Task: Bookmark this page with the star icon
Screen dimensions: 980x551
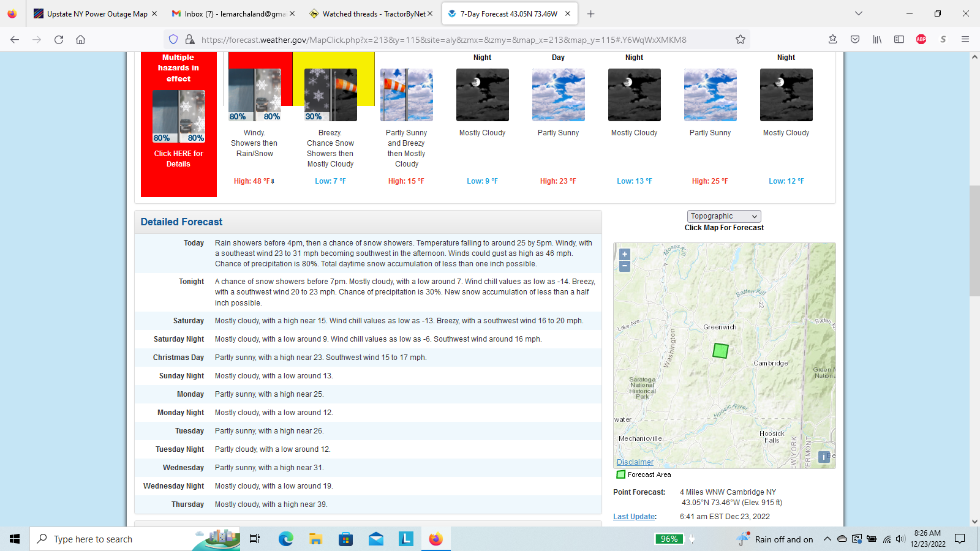Action: [741, 40]
